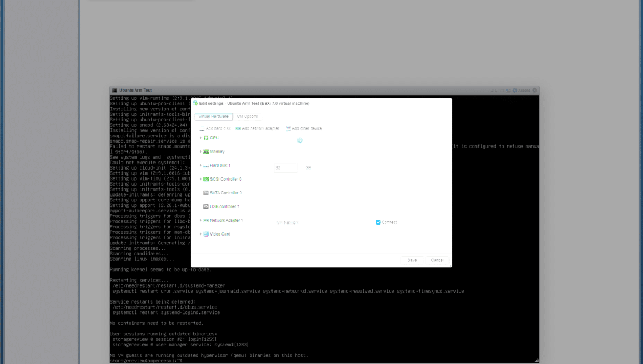The height and width of the screenshot is (364, 643).
Task: Click the Add hard disk icon
Action: click(x=202, y=128)
